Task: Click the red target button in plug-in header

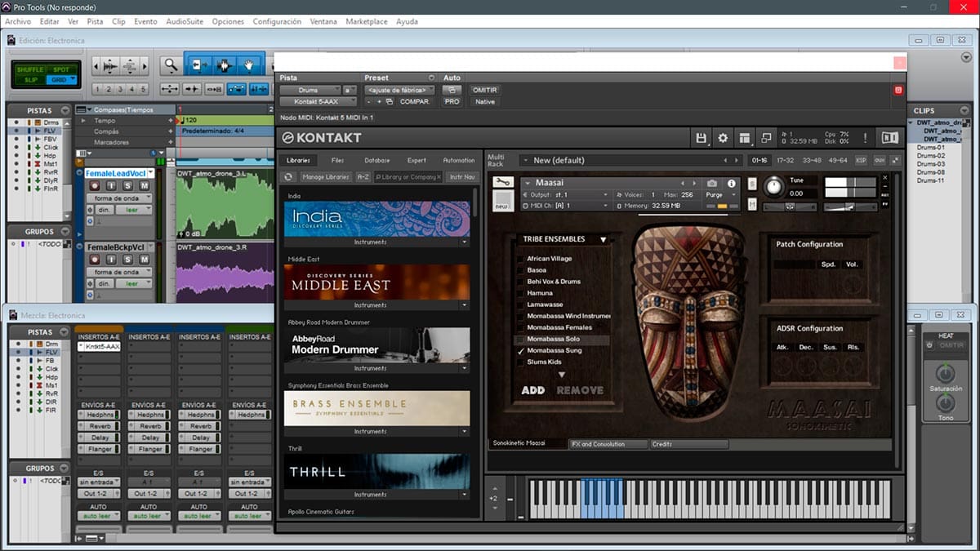Action: [x=898, y=90]
